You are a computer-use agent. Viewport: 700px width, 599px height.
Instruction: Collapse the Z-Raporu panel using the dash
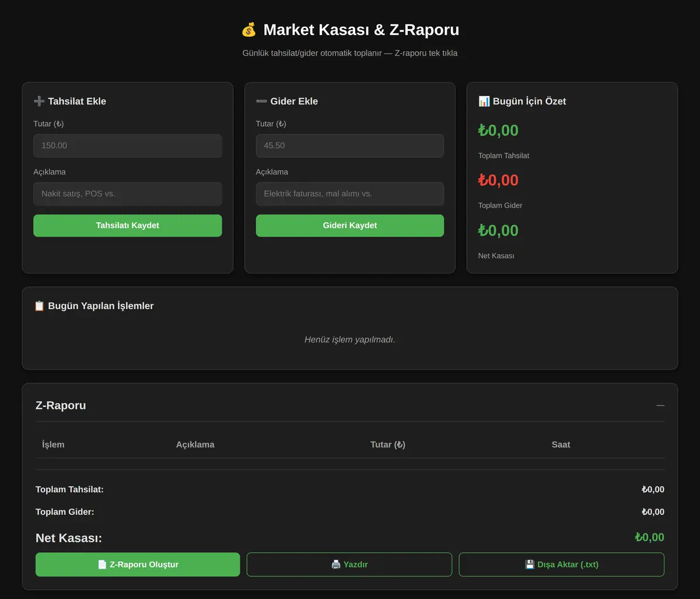[660, 405]
